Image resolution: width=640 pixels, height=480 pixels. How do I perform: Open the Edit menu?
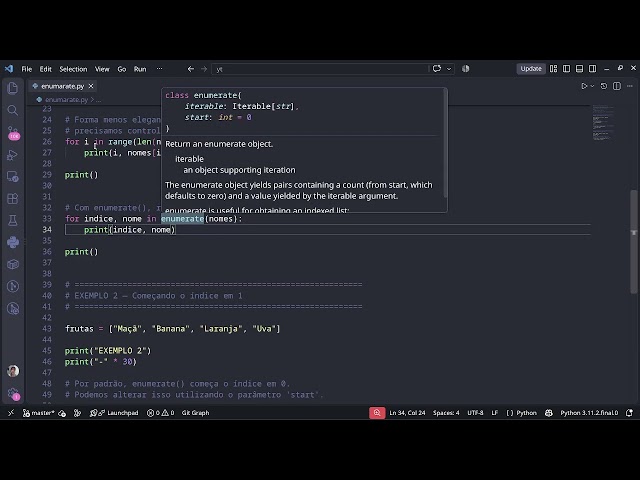coord(45,69)
